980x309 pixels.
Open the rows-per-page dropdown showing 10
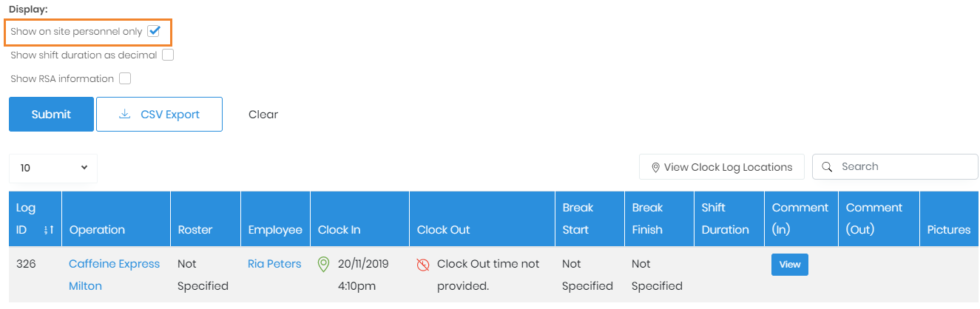tap(53, 168)
